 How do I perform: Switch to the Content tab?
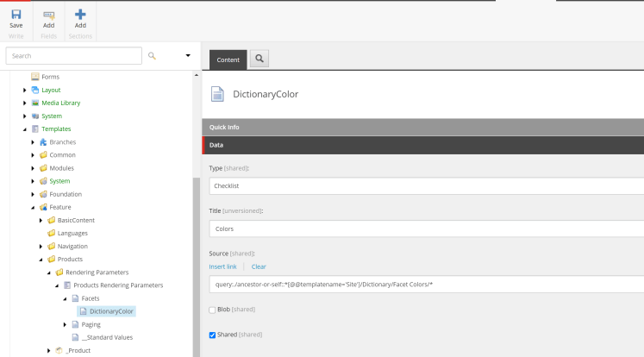pos(228,60)
